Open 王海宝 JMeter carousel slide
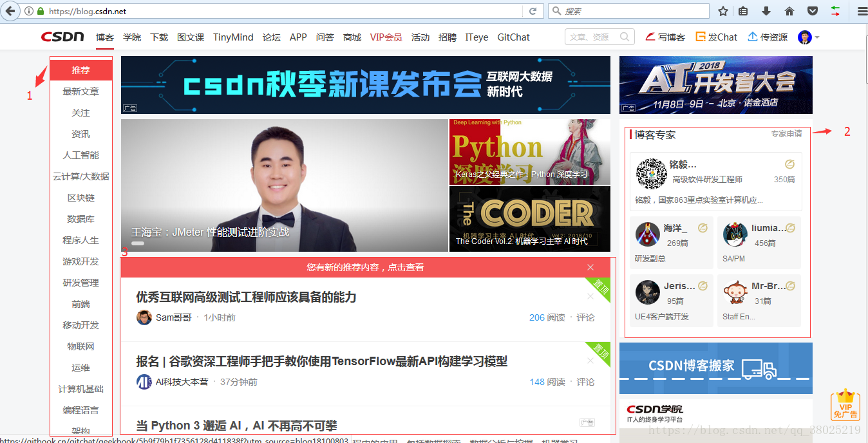This screenshot has height=443, width=868. tap(285, 185)
